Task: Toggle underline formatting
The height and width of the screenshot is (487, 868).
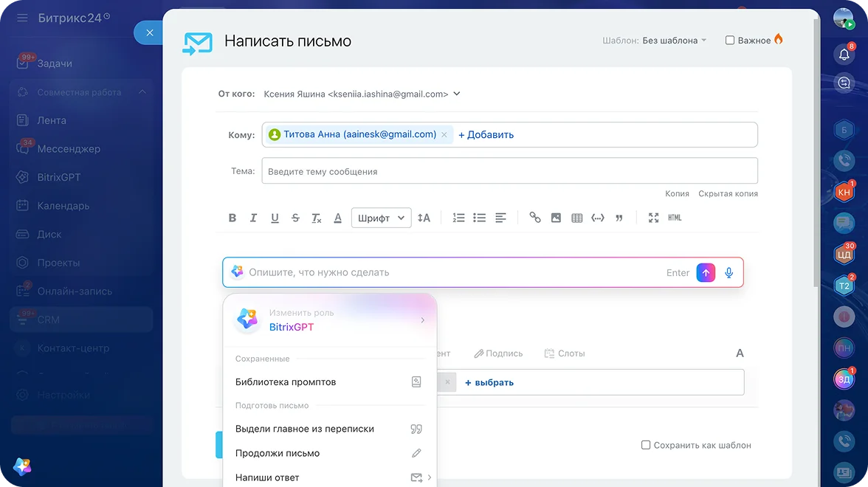Action: click(x=275, y=218)
